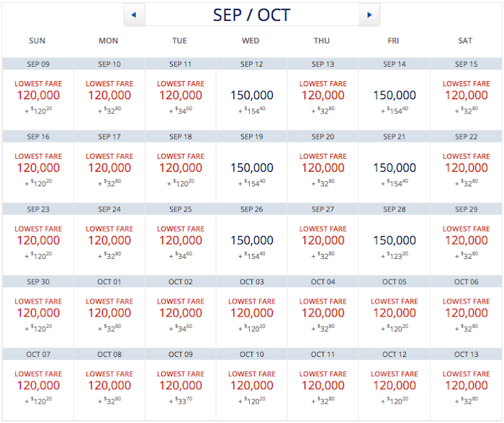Pick the Oct 03 lowest fare
The width and height of the screenshot is (504, 423).
[251, 314]
